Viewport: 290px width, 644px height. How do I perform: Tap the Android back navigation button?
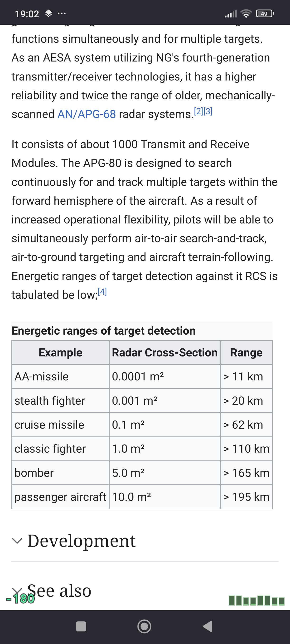coord(208,626)
